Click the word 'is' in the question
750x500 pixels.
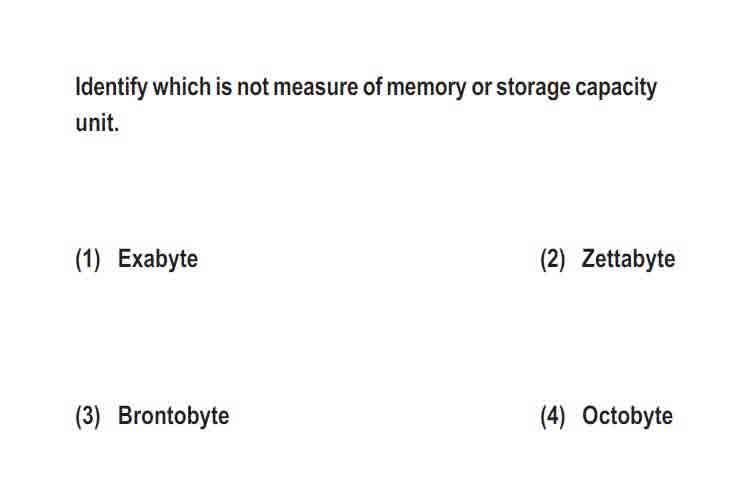(x=224, y=87)
